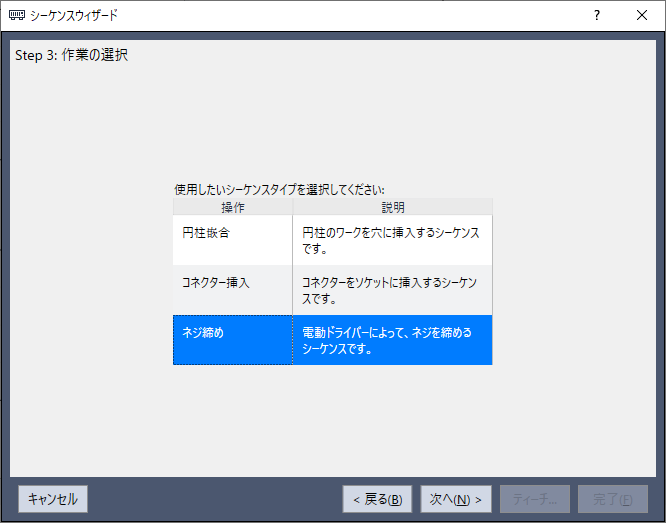Click description コネクターをソケットに挿入するシーケンスです。

point(389,290)
